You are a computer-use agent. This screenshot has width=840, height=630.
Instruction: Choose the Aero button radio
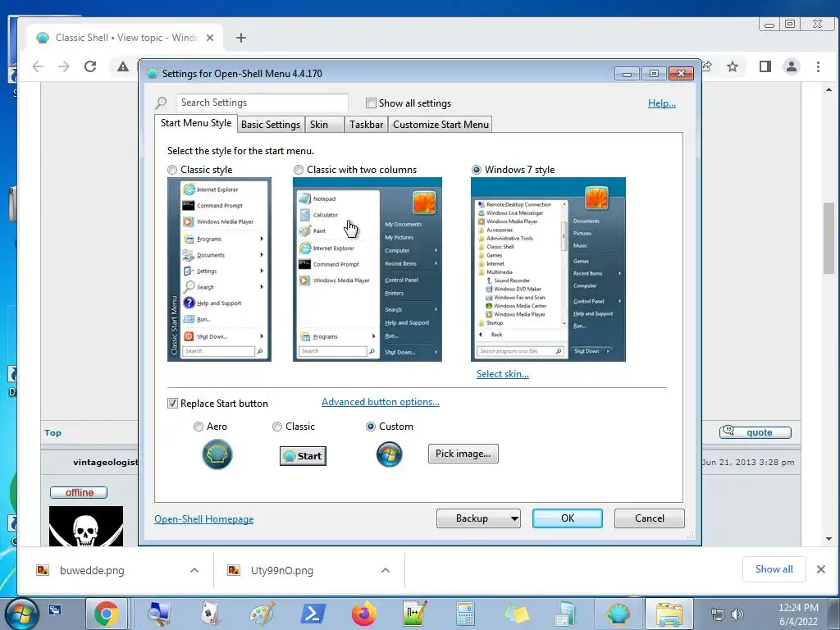pos(199,427)
